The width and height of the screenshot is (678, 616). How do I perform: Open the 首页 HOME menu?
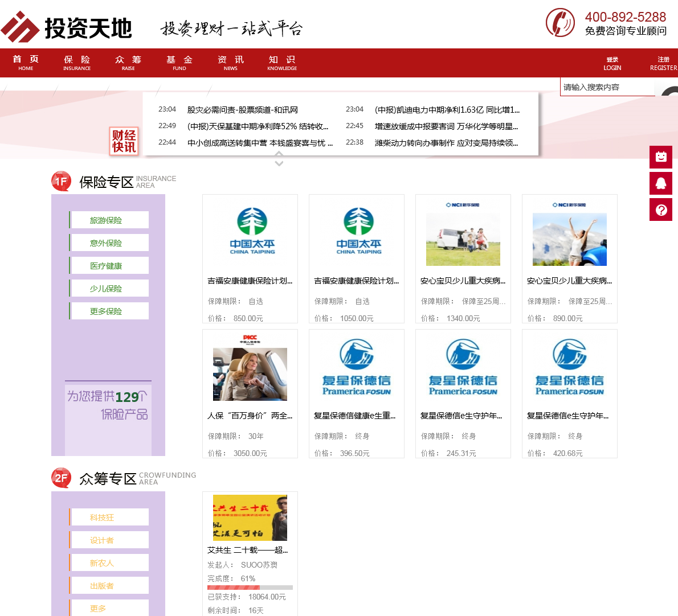coord(26,63)
